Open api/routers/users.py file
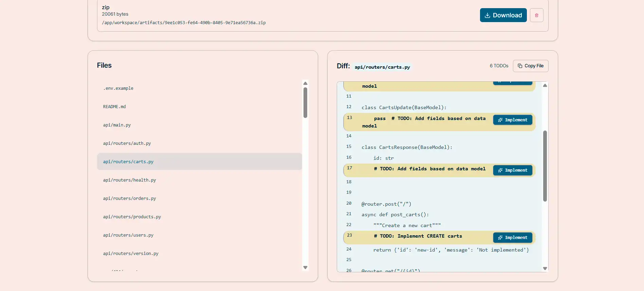The width and height of the screenshot is (644, 291). point(200,235)
